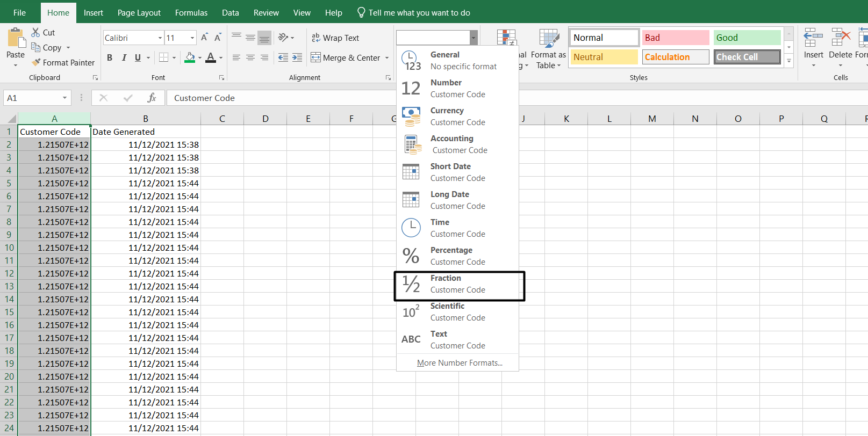Image resolution: width=868 pixels, height=436 pixels.
Task: Click the Borders icon
Action: coord(164,57)
